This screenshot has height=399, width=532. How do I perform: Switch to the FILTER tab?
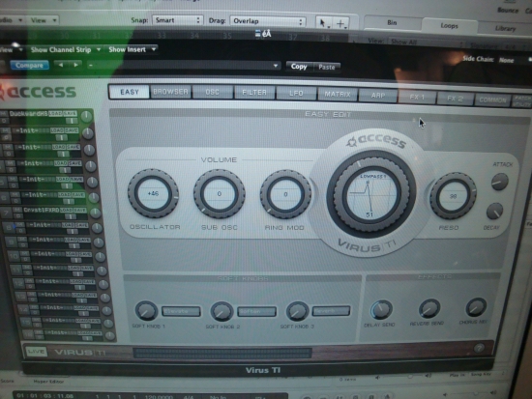coord(254,93)
